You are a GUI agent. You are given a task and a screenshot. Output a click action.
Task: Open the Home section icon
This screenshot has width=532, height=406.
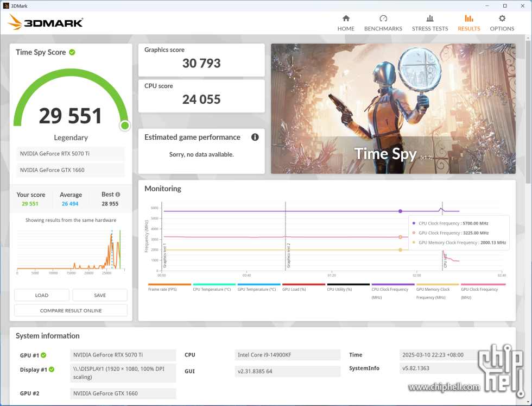click(x=346, y=18)
